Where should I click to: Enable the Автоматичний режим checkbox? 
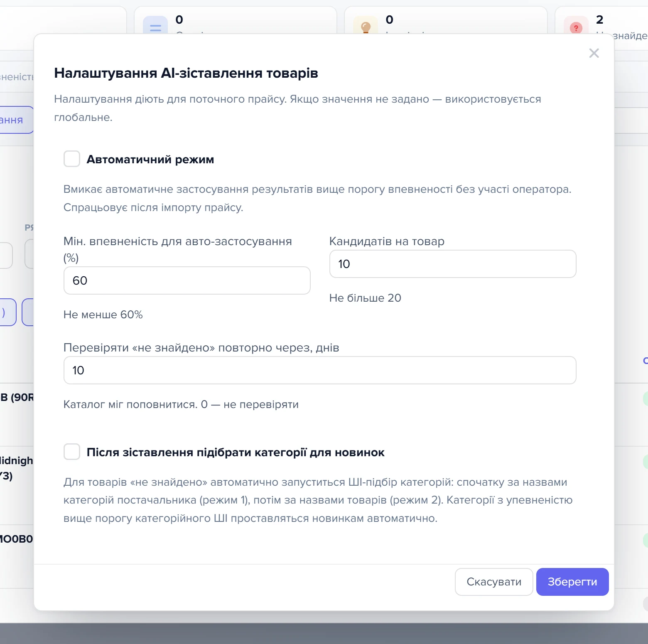coord(72,159)
